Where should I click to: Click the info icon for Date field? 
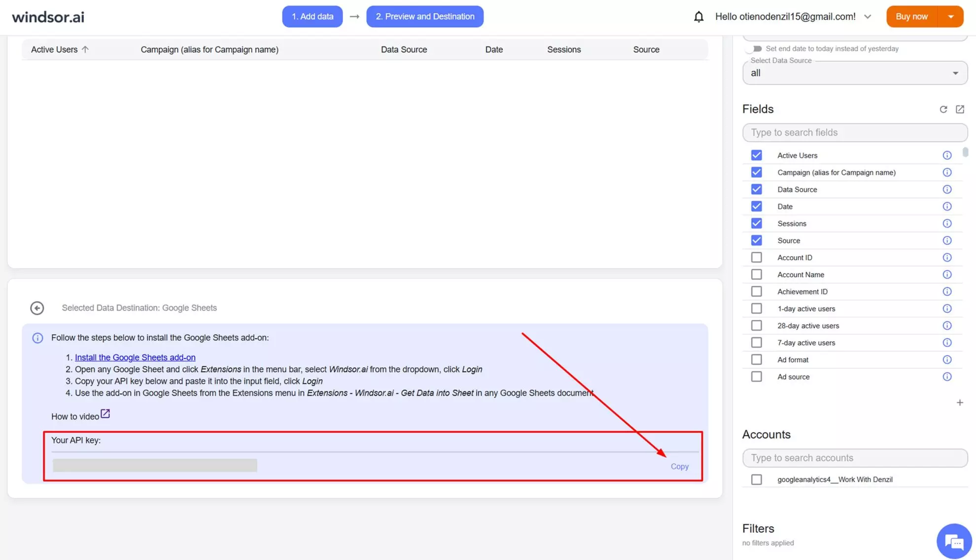947,207
